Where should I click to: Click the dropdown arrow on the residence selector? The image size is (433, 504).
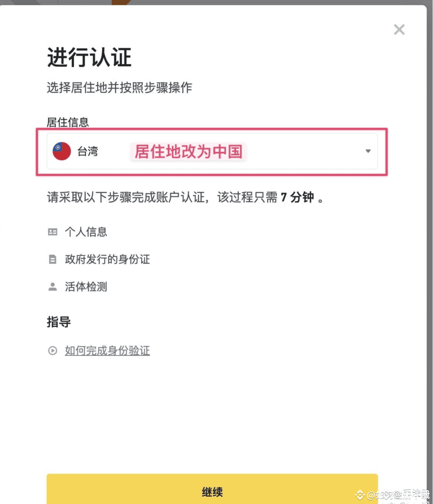[x=368, y=151]
